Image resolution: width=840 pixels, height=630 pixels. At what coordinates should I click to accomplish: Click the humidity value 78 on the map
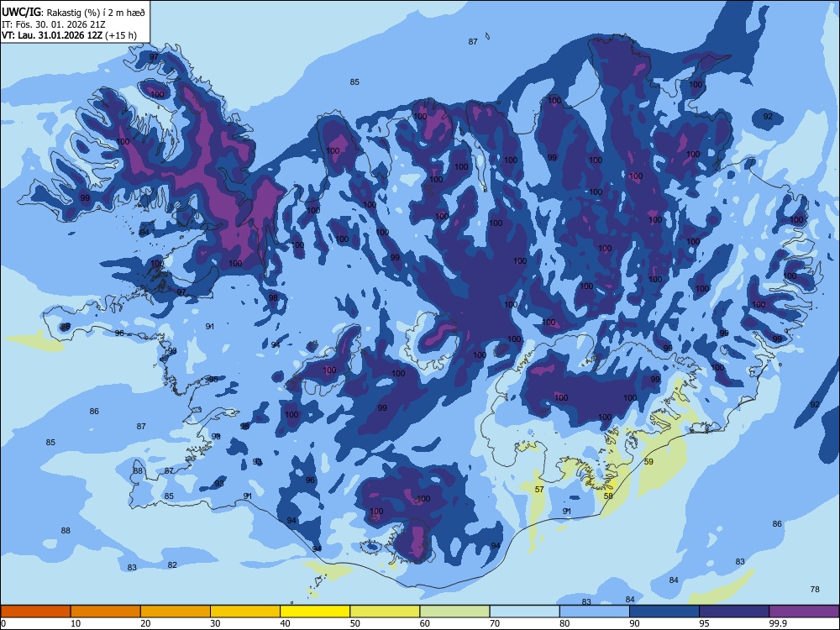pyautogui.click(x=815, y=590)
